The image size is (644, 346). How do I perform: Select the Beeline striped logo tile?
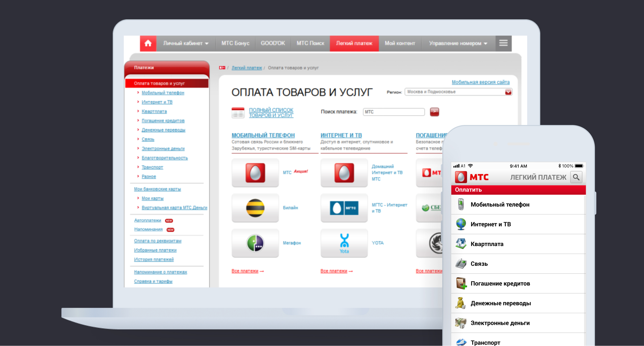click(x=255, y=208)
